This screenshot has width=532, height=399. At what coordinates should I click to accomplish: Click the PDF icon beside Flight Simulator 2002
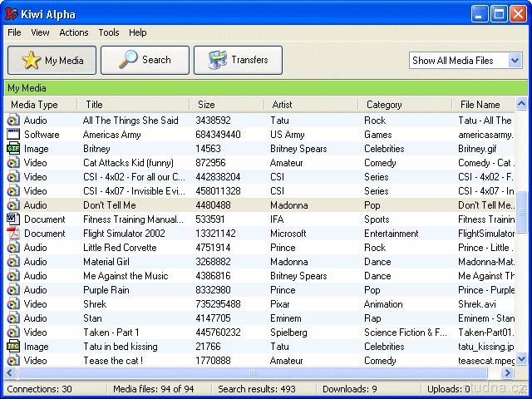(x=13, y=234)
